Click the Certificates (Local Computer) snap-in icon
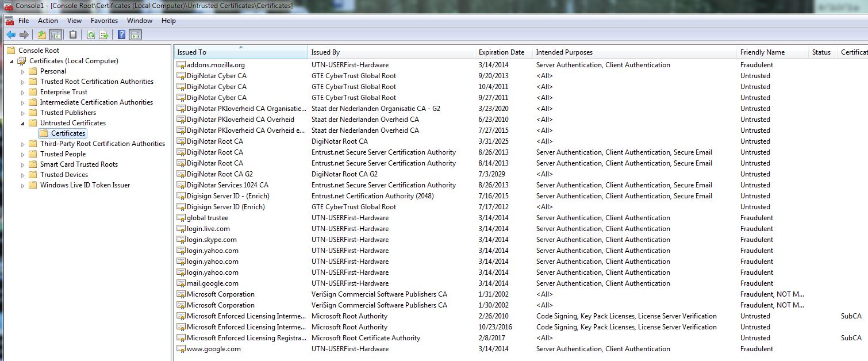868x361 pixels. pos(22,61)
